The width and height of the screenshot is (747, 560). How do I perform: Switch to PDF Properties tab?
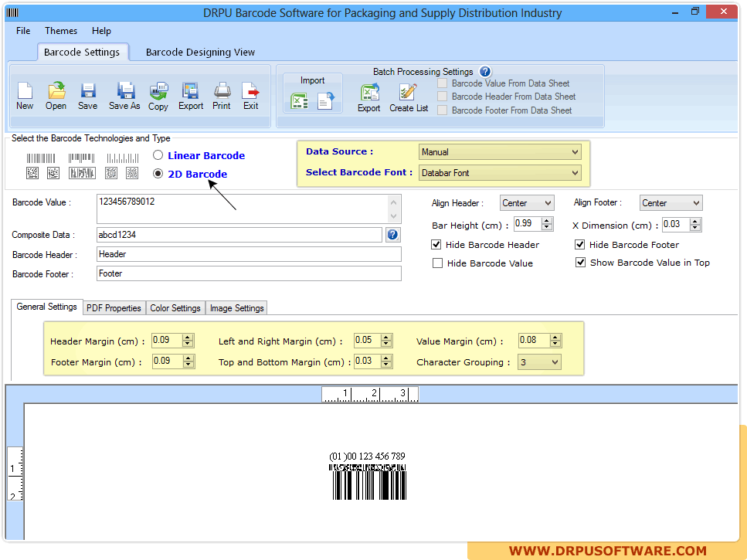(x=114, y=308)
